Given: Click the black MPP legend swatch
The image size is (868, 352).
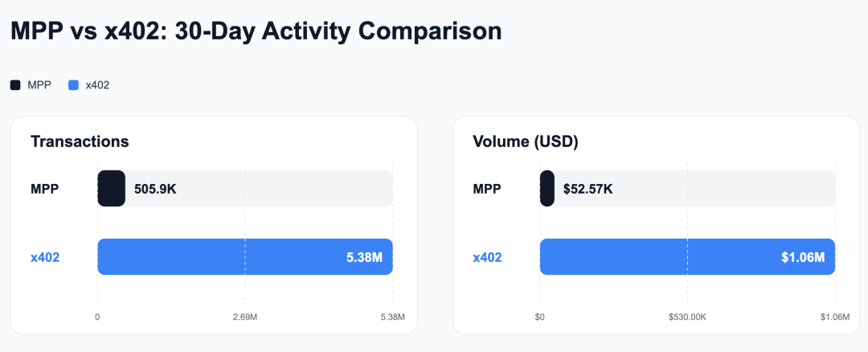Looking at the screenshot, I should pos(15,85).
